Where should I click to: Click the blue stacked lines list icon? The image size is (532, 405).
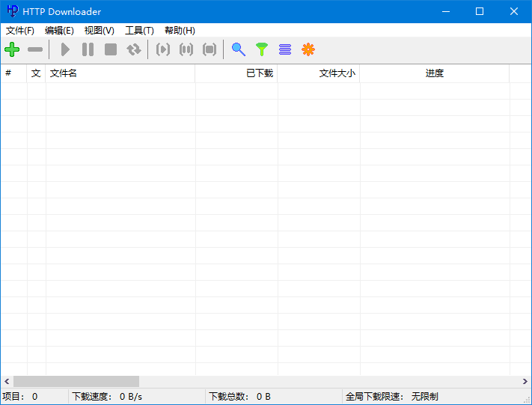point(284,50)
